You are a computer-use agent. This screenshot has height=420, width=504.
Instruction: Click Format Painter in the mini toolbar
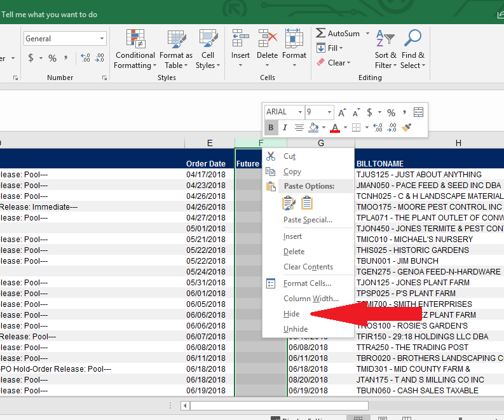click(x=407, y=128)
